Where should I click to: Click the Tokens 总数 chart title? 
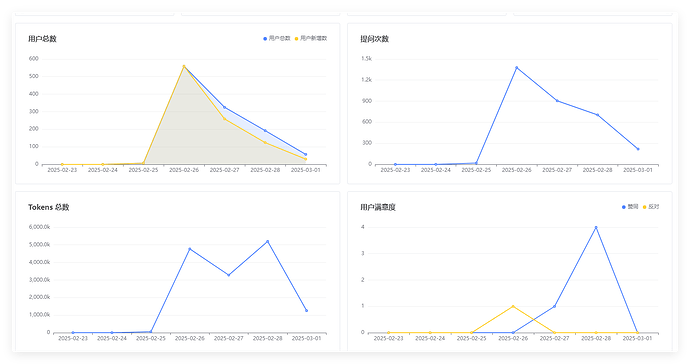pyautogui.click(x=49, y=207)
